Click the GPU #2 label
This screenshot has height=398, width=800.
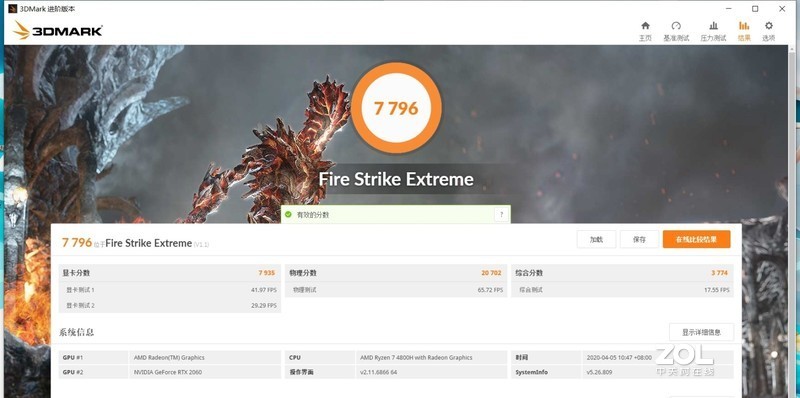(72, 372)
